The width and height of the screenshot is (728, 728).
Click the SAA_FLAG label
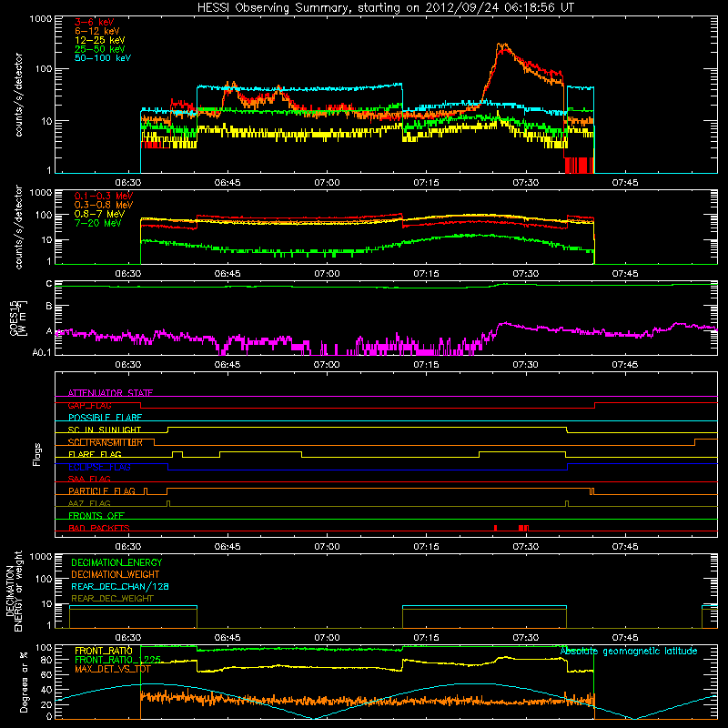89,479
